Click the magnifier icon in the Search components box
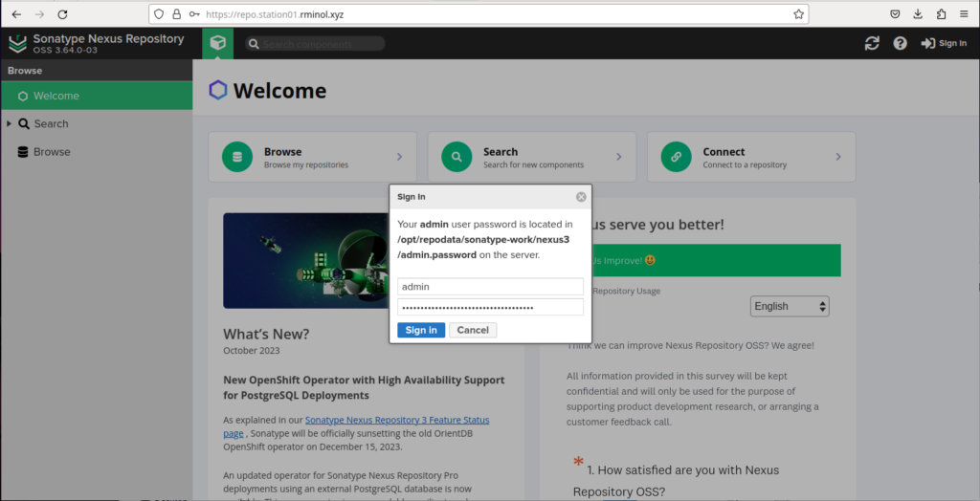Screen dimensions: 980x501 [253, 44]
